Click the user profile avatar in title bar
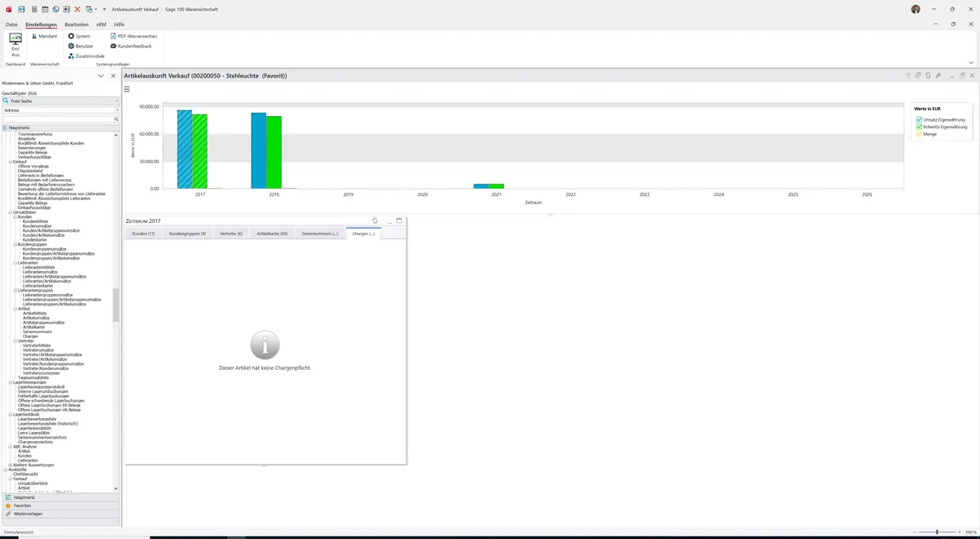The width and height of the screenshot is (980, 539). point(915,9)
